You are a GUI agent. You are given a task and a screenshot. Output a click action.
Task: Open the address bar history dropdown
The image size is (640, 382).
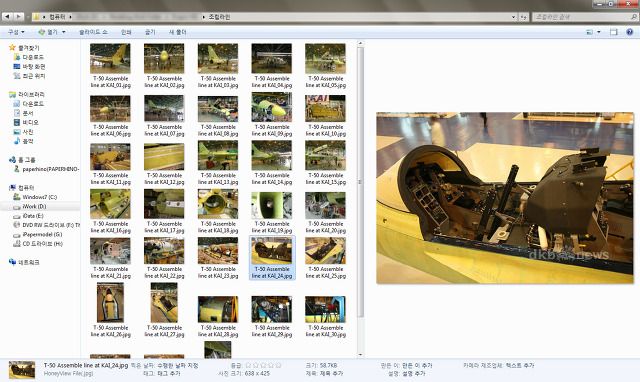[x=513, y=17]
